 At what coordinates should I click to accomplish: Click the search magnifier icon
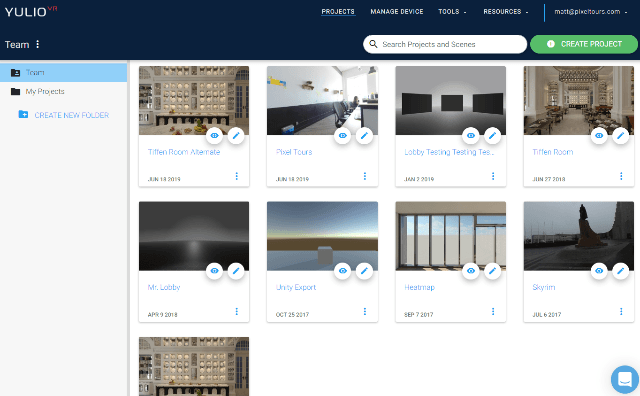(x=373, y=44)
